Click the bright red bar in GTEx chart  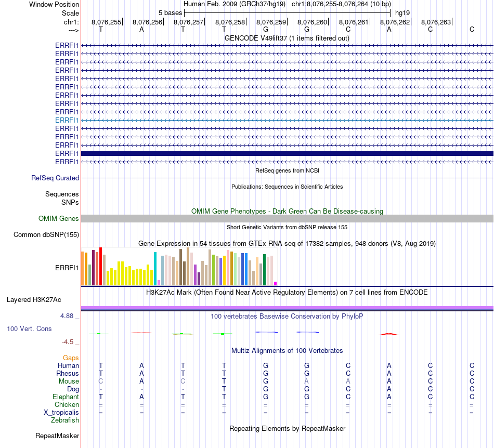(x=100, y=266)
